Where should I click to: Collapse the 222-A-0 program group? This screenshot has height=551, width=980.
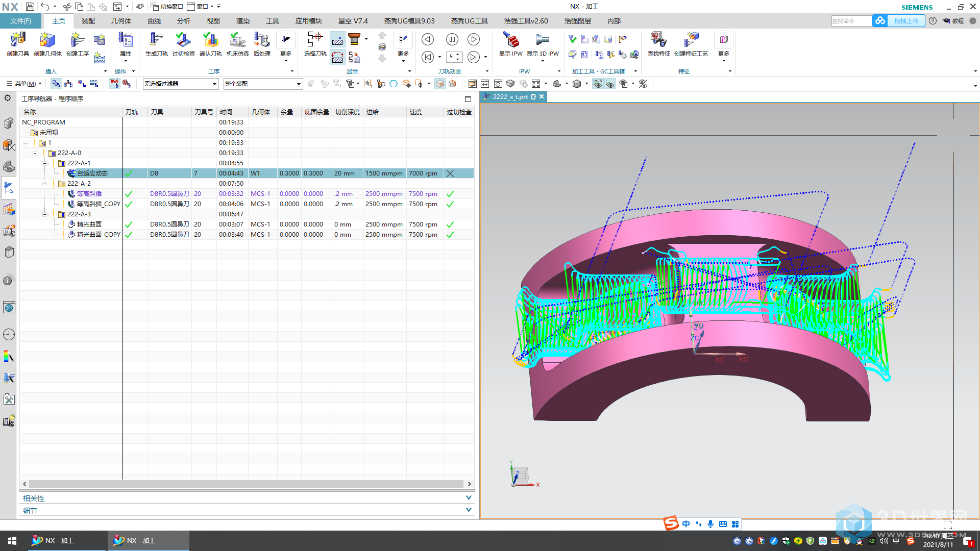point(35,153)
